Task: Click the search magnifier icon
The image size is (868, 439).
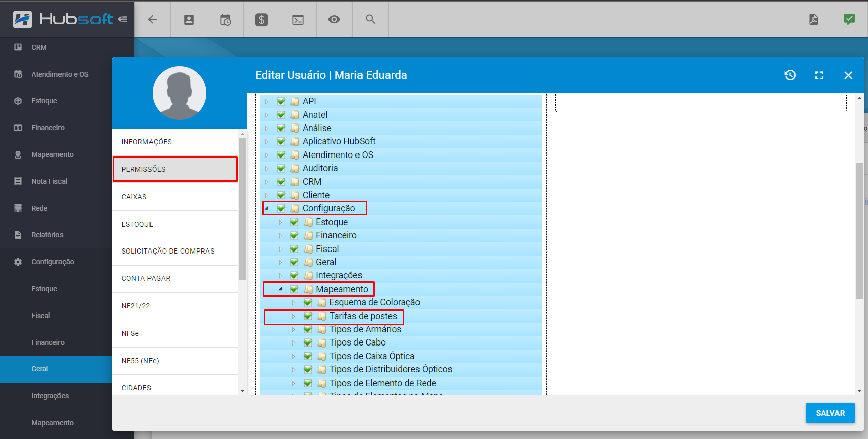Action: pos(370,19)
